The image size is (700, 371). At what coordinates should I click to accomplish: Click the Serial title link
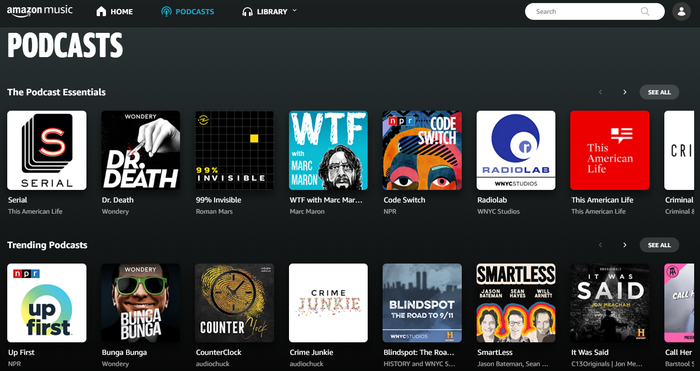[17, 200]
